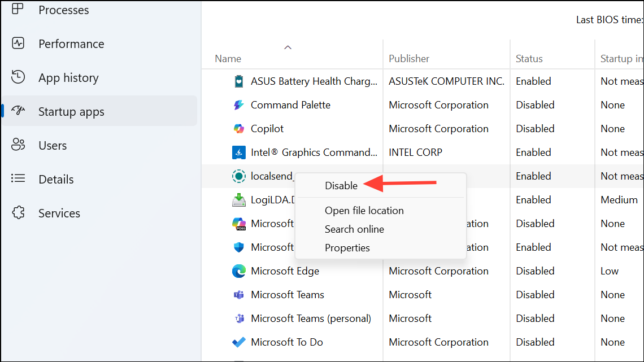Click the "Microsoft Edge" row name
Viewport: 644px width, 362px height.
[x=285, y=271]
